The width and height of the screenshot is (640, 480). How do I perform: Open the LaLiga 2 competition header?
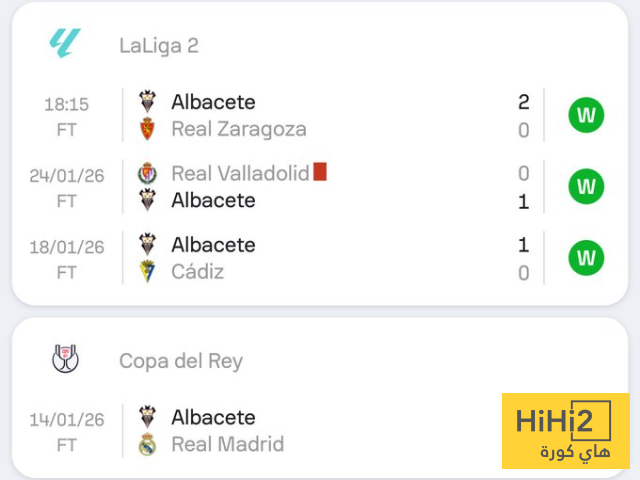[158, 45]
